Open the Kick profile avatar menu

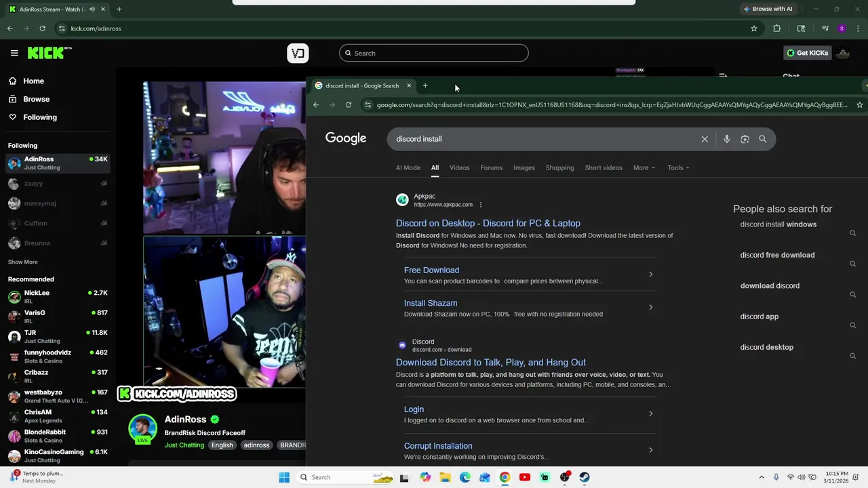(x=843, y=53)
